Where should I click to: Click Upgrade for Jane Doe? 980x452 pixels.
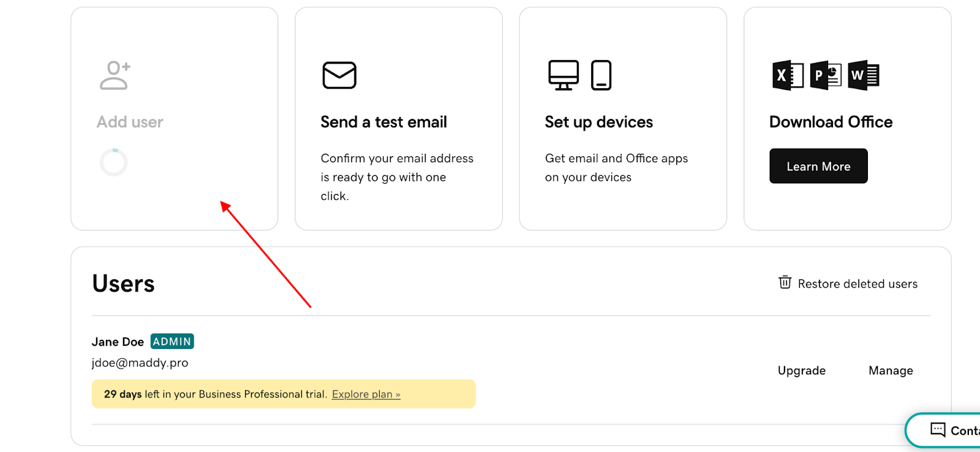801,371
